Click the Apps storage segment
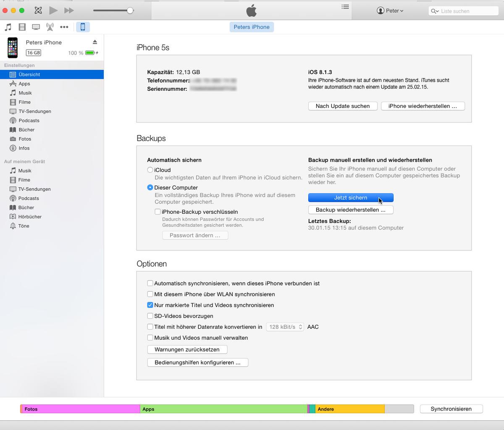504x430 pixels. [223, 409]
